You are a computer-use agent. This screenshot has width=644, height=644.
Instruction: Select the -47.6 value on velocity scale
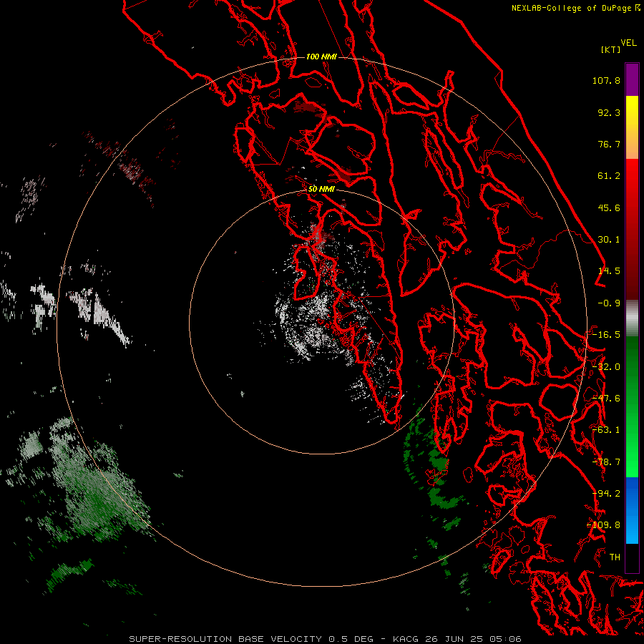point(606,399)
